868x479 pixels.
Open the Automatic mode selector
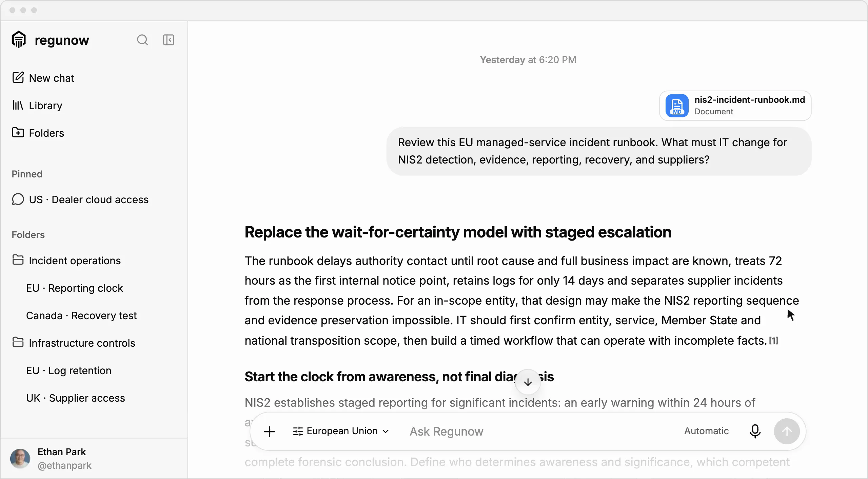(x=706, y=431)
